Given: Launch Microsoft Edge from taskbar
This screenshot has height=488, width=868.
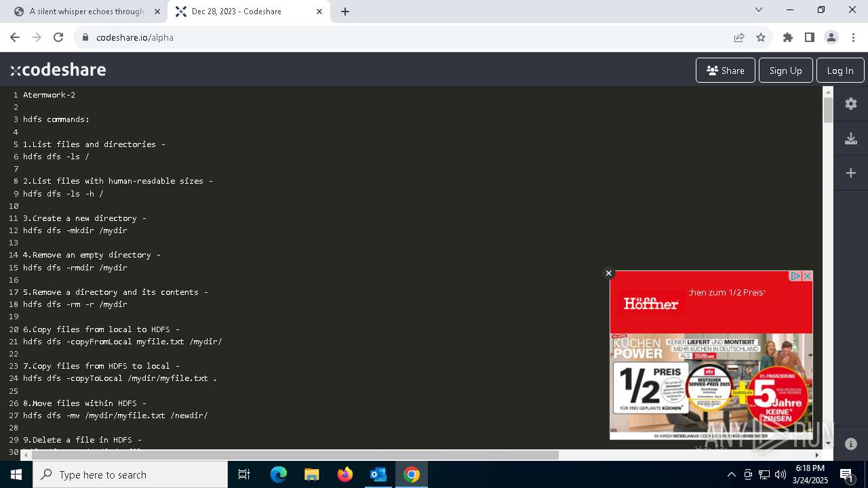Looking at the screenshot, I should 279,474.
